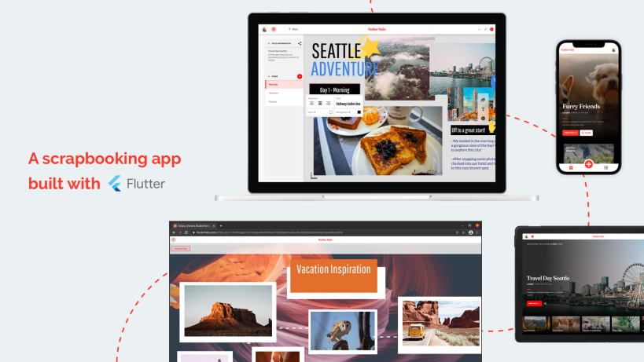Screen dimensions: 644x362
Task: Select the Morning page
Action: pos(284,85)
